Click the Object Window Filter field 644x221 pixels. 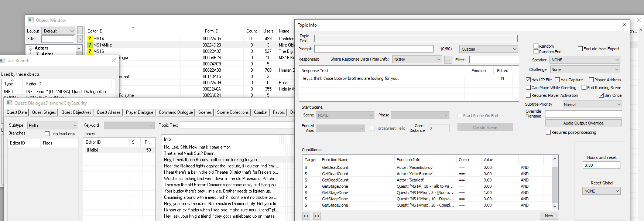pos(58,39)
